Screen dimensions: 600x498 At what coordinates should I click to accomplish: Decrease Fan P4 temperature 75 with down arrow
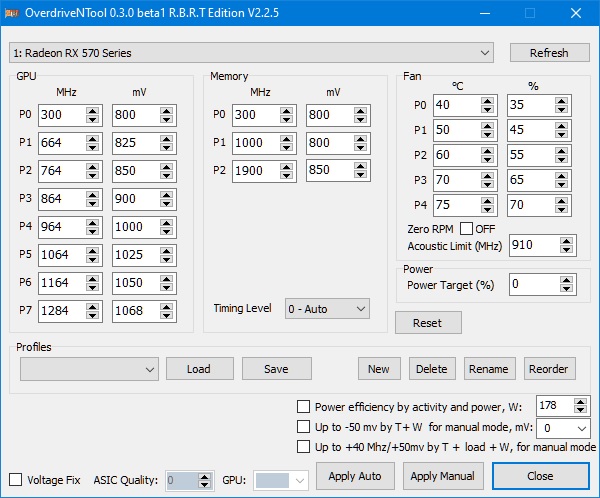click(x=488, y=210)
